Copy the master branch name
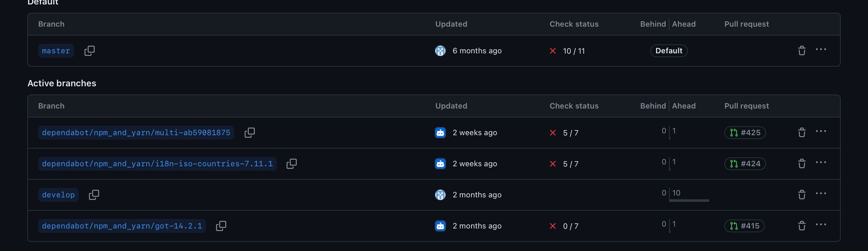The width and height of the screenshot is (868, 251). [89, 51]
